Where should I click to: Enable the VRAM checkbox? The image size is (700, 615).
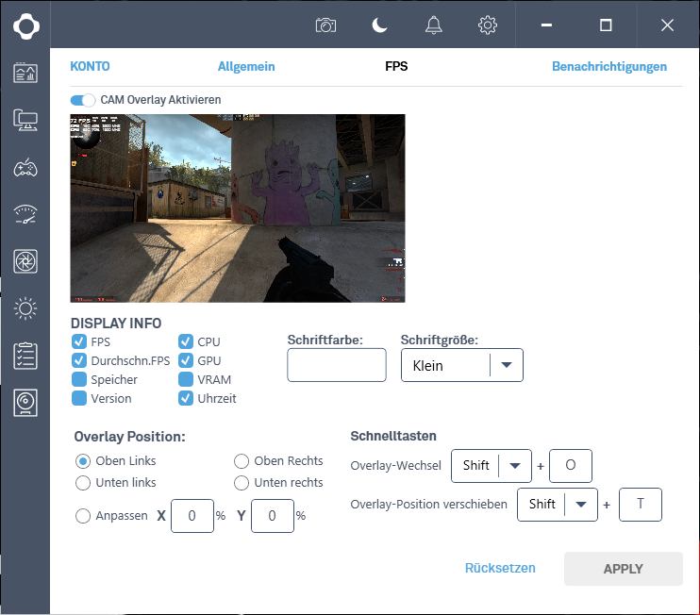[x=186, y=379]
